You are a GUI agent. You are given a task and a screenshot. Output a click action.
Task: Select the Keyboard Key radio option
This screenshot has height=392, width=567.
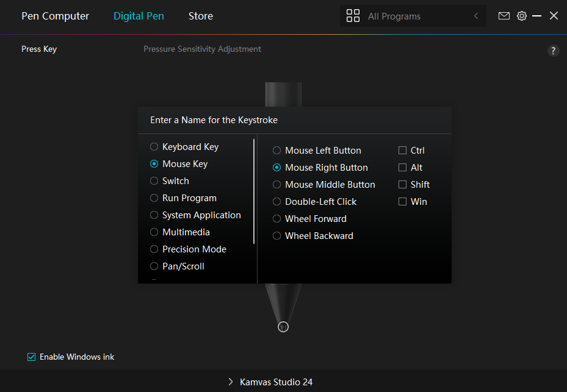coord(154,147)
